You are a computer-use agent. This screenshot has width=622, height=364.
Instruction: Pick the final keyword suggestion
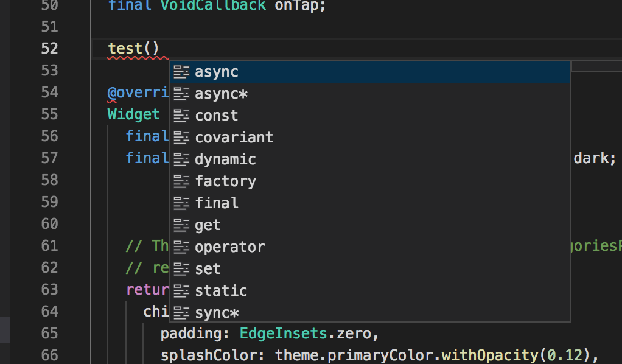click(x=370, y=203)
